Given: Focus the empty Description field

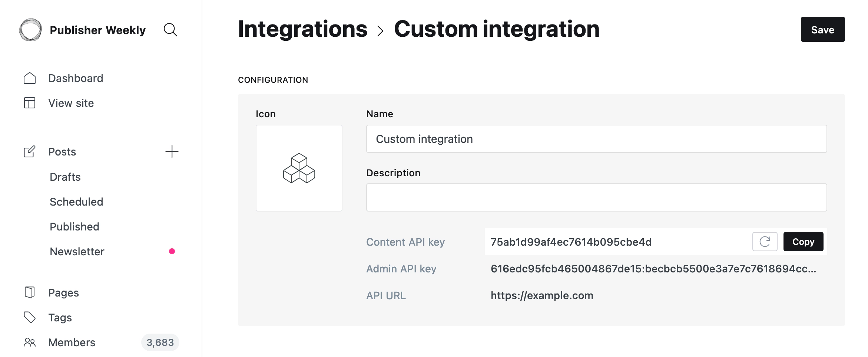Looking at the screenshot, I should [x=596, y=197].
